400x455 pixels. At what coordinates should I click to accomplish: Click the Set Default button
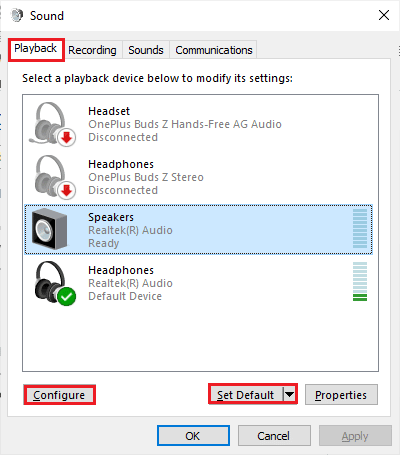point(246,395)
